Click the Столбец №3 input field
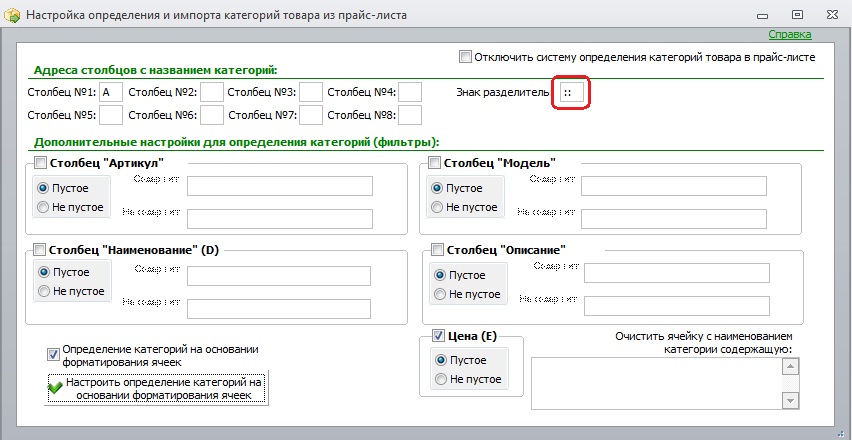 pyautogui.click(x=311, y=92)
